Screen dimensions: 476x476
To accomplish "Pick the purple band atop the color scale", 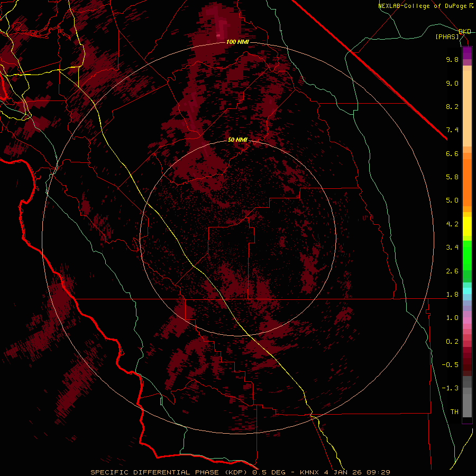I will [467, 53].
